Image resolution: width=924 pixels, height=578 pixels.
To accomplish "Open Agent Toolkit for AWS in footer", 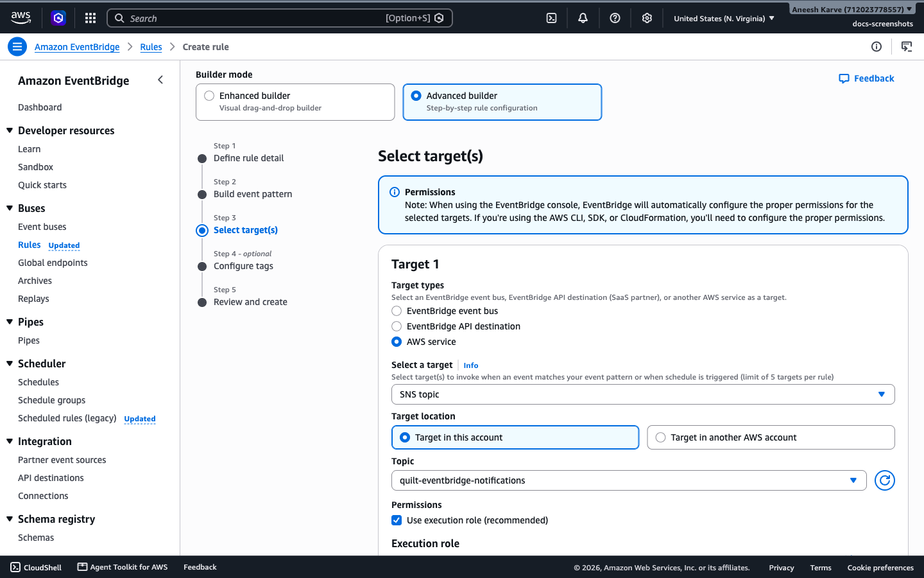I will (x=123, y=567).
